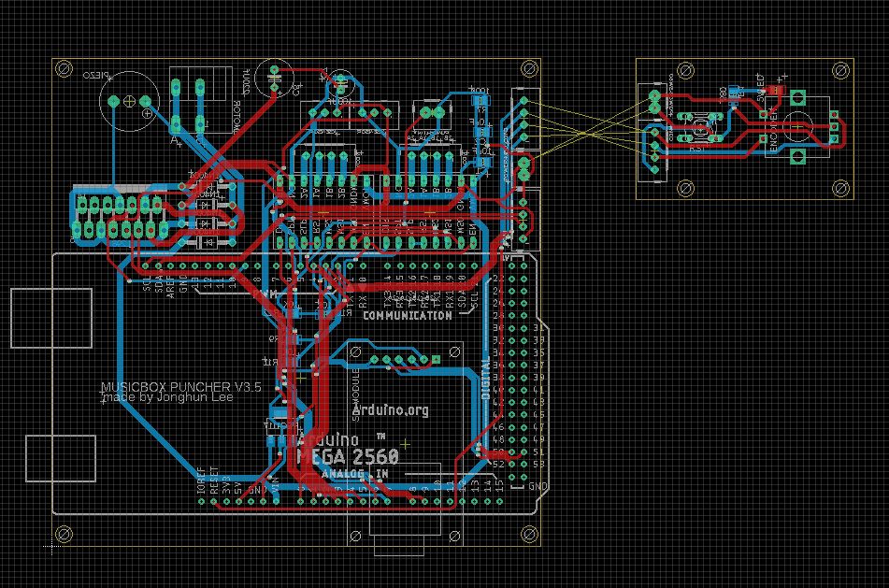Select the bottom-left mounting hole of main board
Image resolution: width=889 pixels, height=588 pixels.
[65, 534]
